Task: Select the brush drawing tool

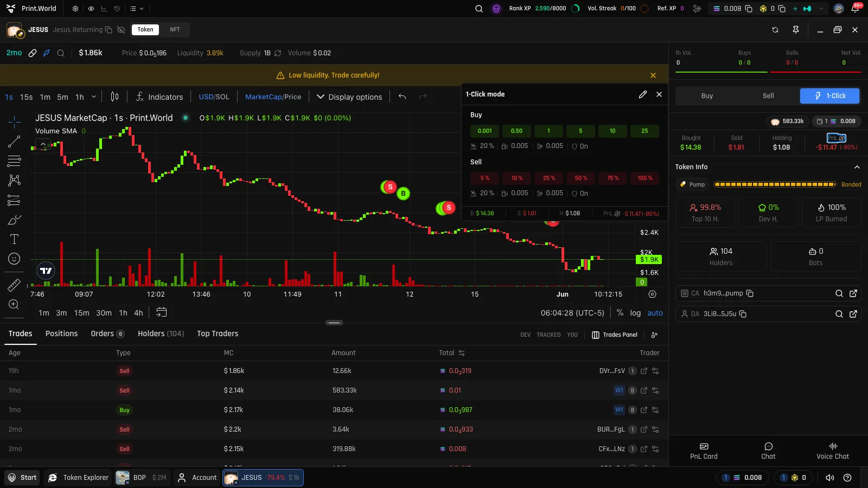Action: coord(14,220)
